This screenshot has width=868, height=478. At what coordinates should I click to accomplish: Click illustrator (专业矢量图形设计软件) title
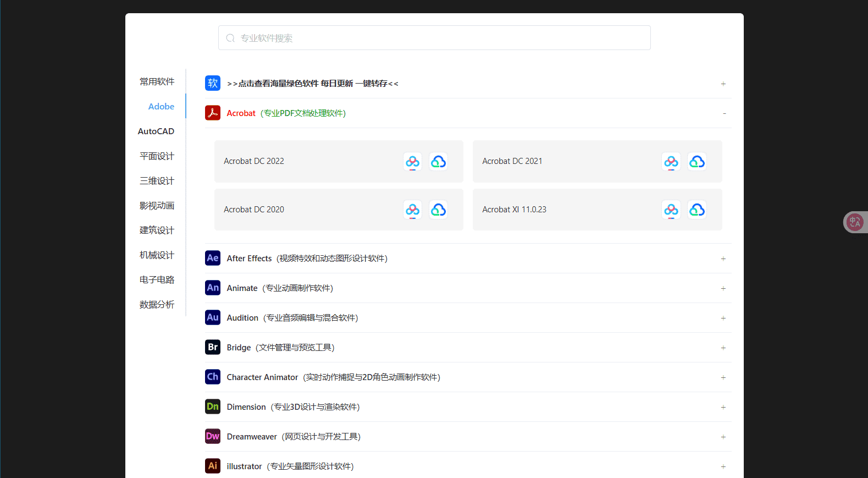tap(290, 466)
